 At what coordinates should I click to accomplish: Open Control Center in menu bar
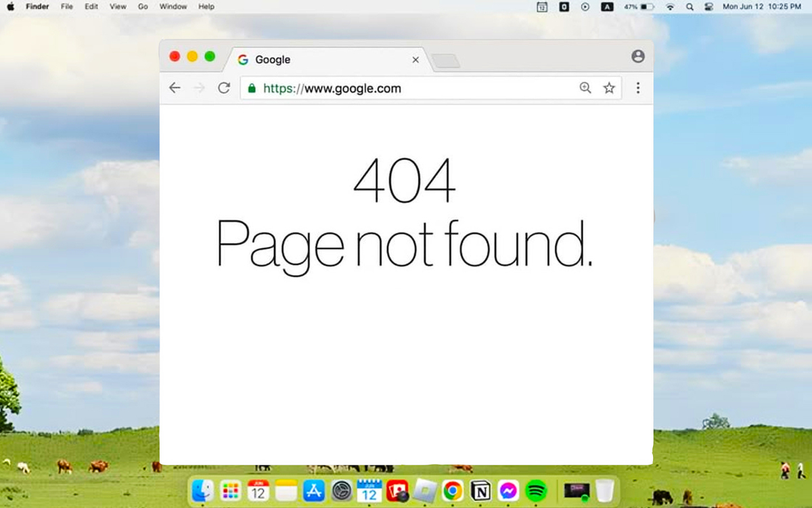tap(709, 7)
